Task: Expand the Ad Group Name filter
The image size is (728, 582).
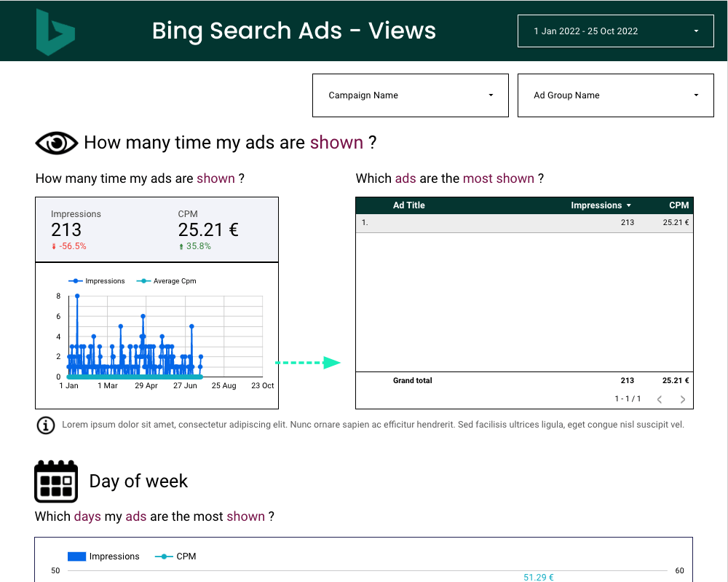Action: 615,95
